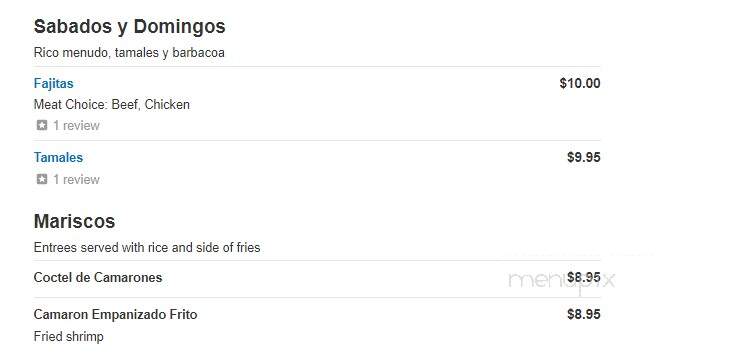Click the Entrees served with rice subtitle

147,248
